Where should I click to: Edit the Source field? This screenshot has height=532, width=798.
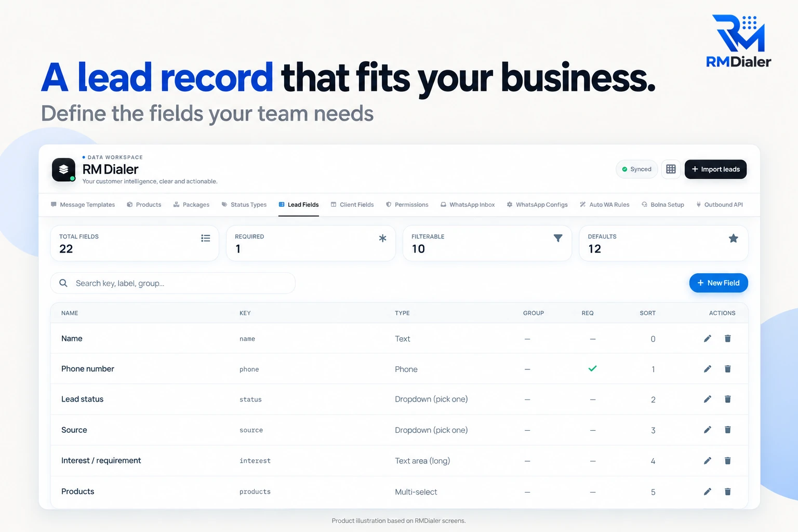[707, 430]
